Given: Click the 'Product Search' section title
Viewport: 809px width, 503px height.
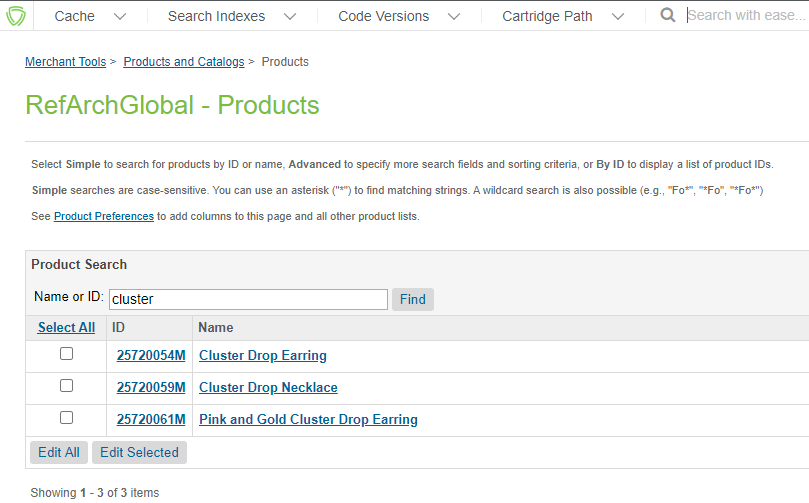Looking at the screenshot, I should (79, 264).
